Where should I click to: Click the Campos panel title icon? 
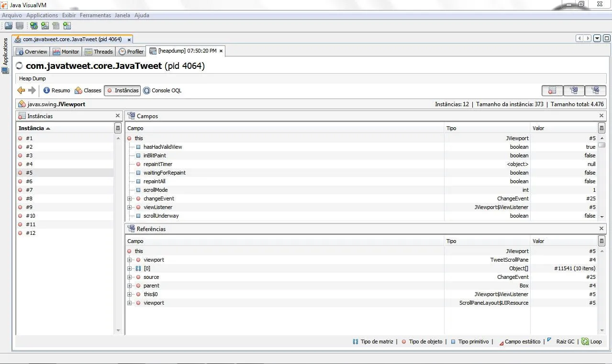[131, 116]
